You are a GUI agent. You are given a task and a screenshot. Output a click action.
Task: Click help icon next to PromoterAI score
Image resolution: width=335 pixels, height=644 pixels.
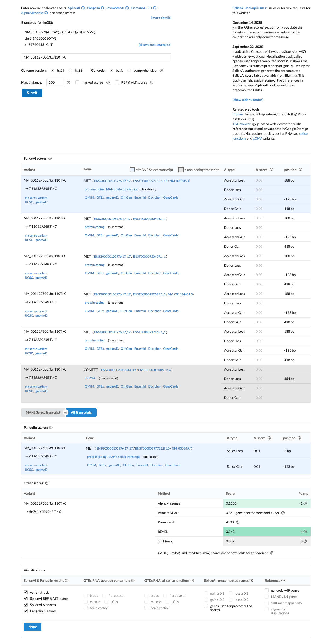(238, 522)
